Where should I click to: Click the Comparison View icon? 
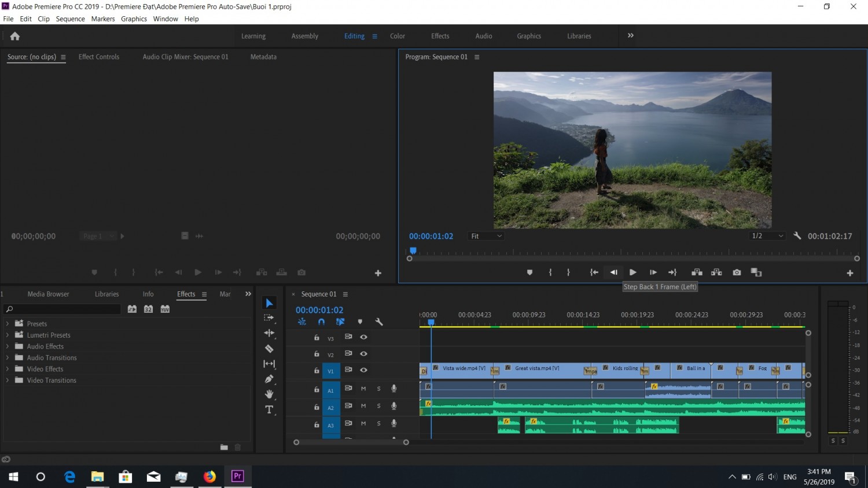coord(756,272)
